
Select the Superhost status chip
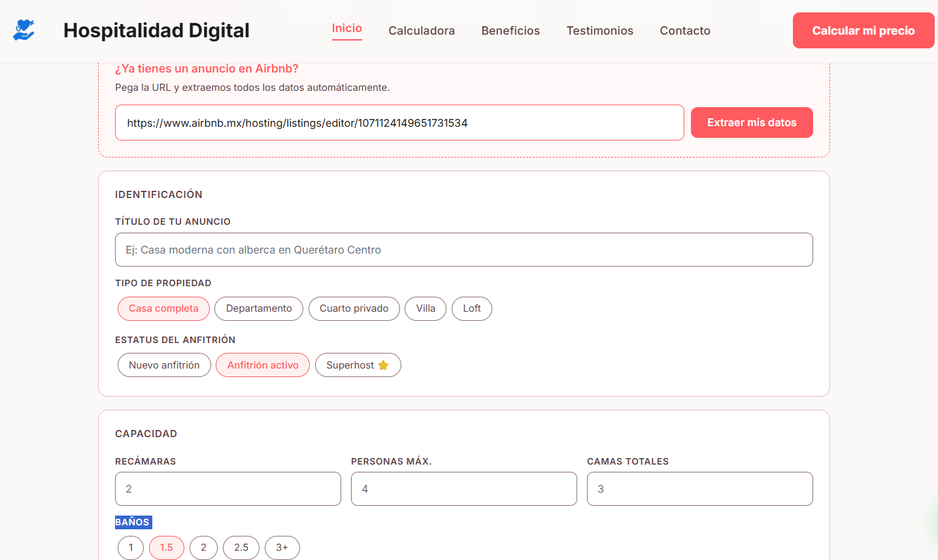(x=358, y=365)
